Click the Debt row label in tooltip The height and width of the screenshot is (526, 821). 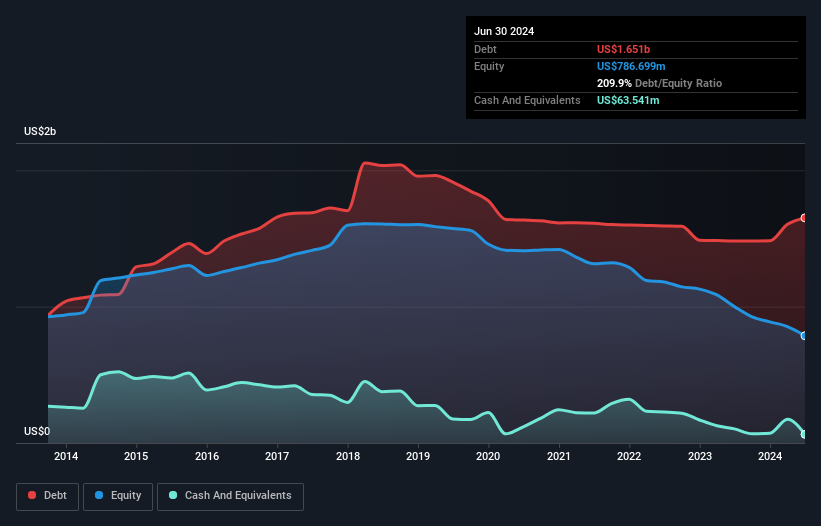(485, 49)
